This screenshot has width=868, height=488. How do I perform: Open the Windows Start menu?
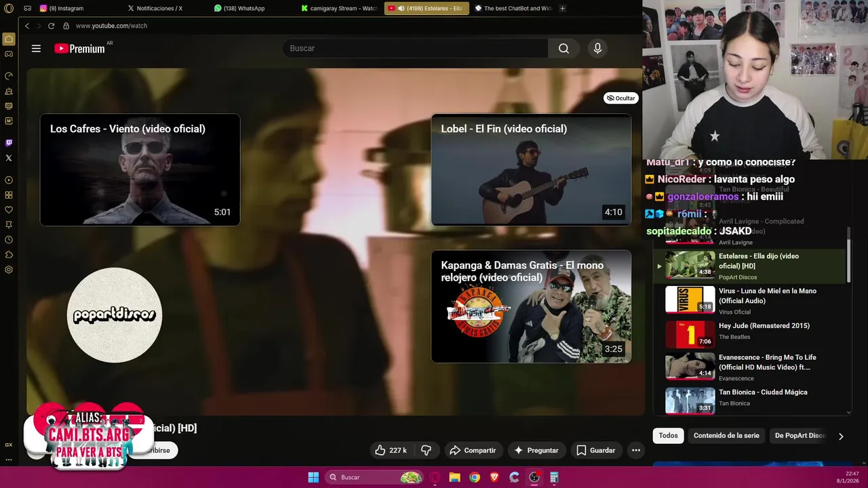point(313,477)
